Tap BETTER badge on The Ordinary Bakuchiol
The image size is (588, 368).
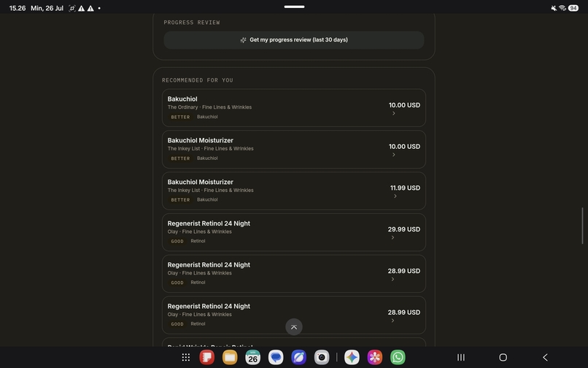[x=180, y=117]
